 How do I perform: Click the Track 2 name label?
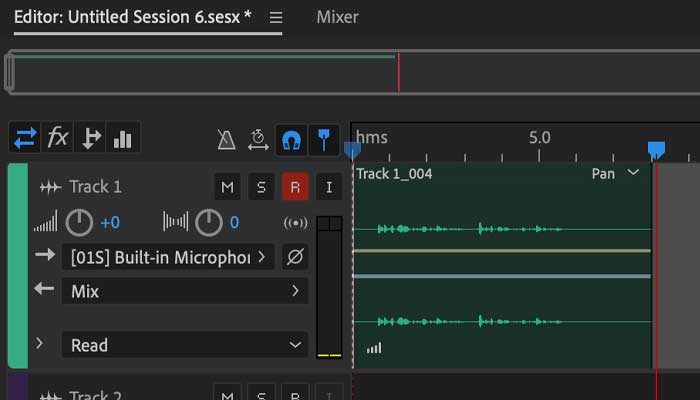[95, 394]
